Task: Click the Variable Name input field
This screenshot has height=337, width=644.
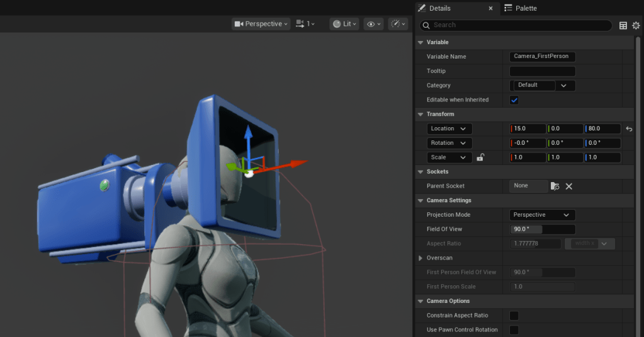Action: pos(542,57)
